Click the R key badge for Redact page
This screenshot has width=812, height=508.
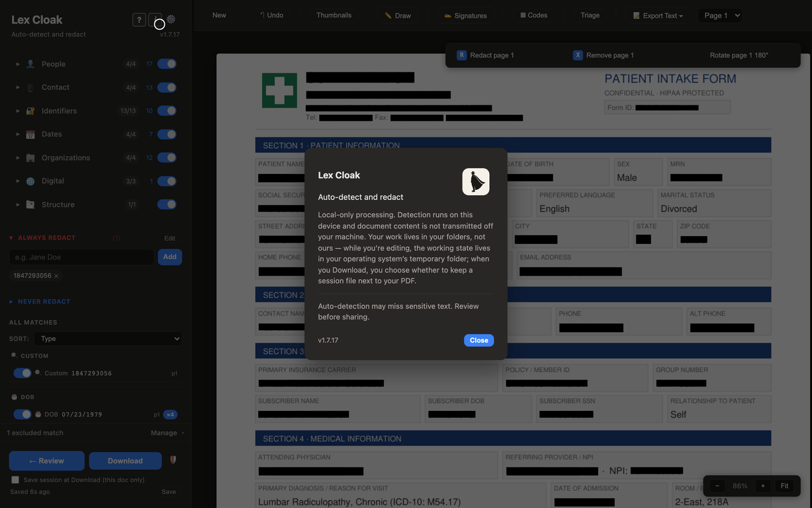tap(461, 55)
